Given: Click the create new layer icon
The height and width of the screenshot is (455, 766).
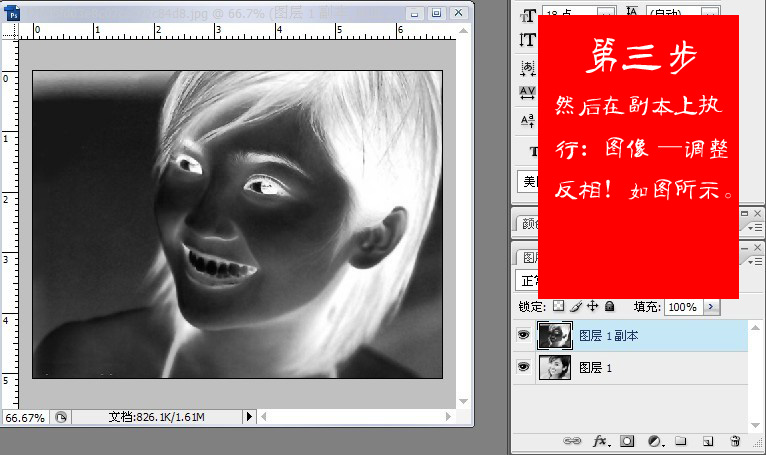Looking at the screenshot, I should pos(707,440).
